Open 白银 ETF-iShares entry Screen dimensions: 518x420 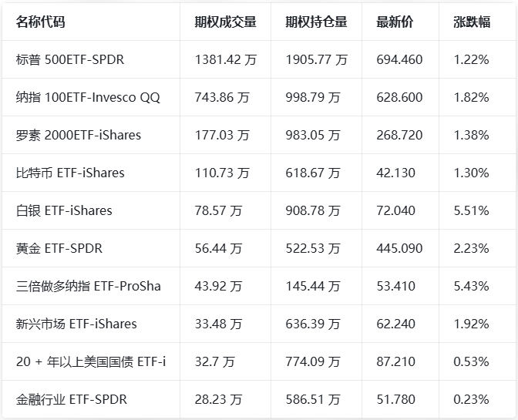point(64,210)
